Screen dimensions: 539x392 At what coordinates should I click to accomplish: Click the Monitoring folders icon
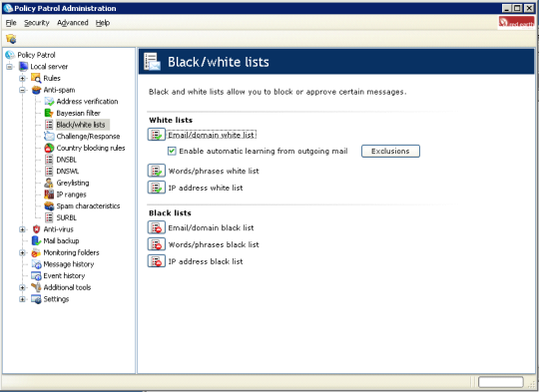(36, 253)
